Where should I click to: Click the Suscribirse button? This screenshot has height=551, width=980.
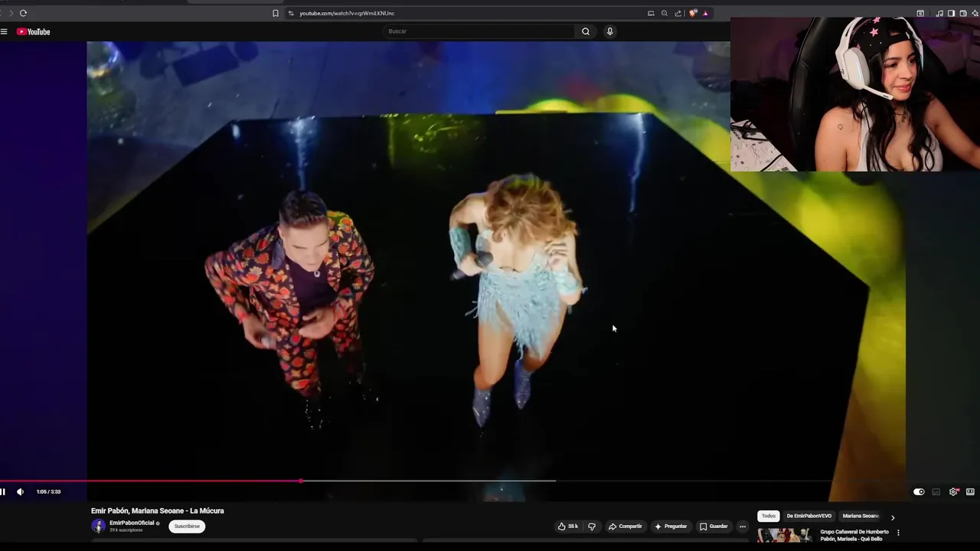coord(187,527)
